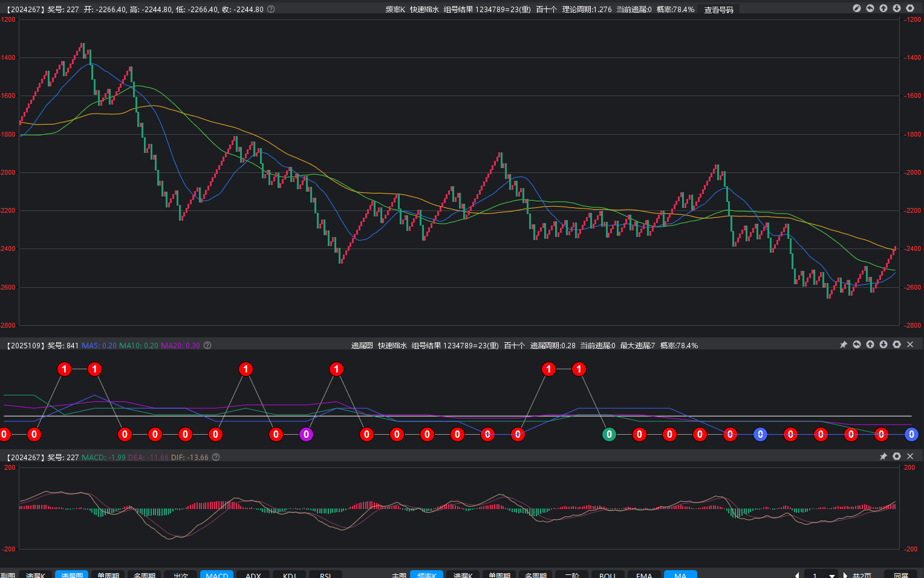924x578 pixels.
Task: Click the up arrow icon in main chart header
Action: [x=883, y=8]
